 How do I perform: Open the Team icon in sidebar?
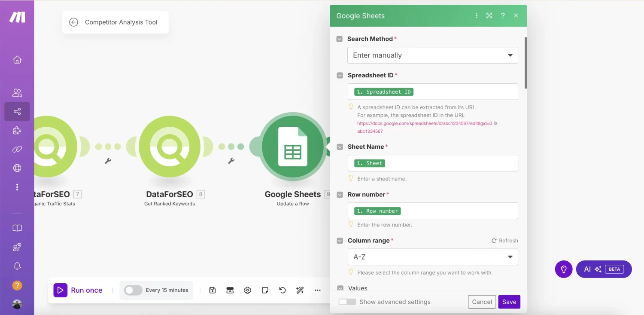point(17,92)
